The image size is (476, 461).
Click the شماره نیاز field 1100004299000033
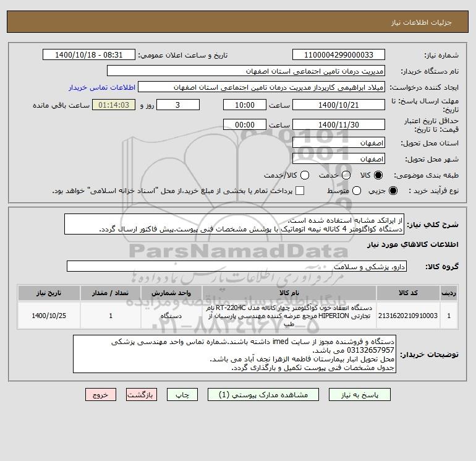pyautogui.click(x=339, y=54)
